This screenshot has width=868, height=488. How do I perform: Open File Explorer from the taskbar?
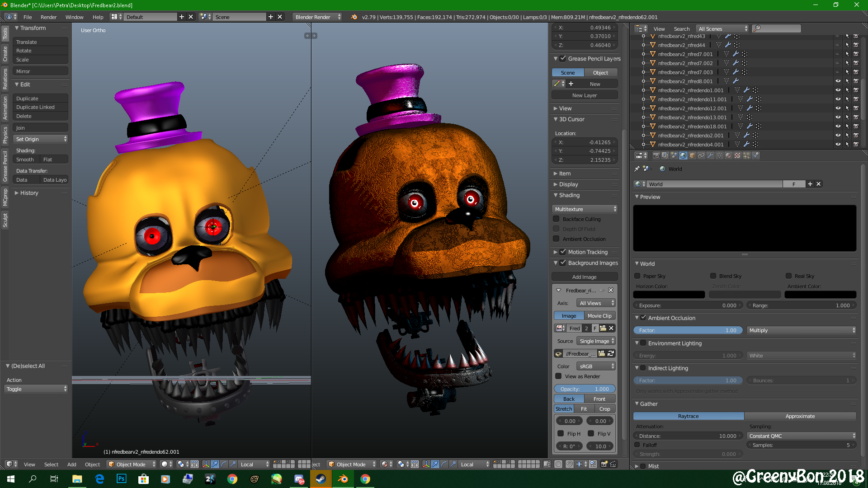click(x=77, y=479)
